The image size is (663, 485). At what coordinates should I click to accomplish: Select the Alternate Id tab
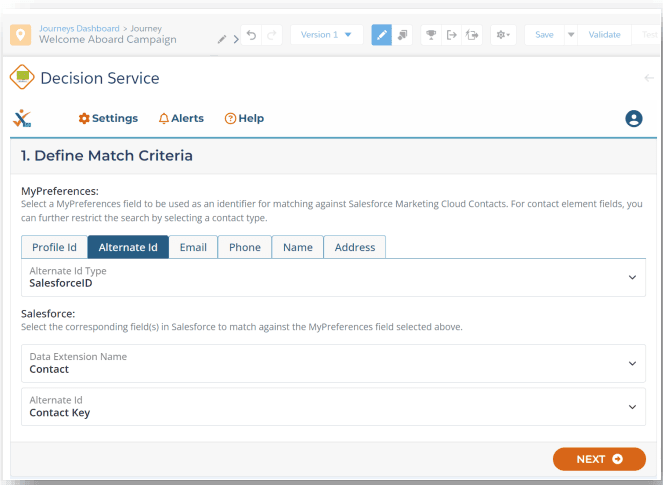128,247
